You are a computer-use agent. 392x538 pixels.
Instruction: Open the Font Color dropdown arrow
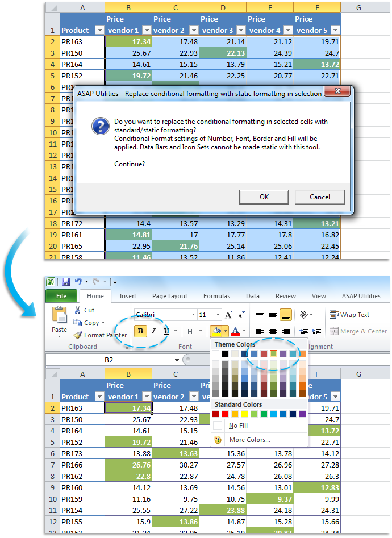pos(244,331)
